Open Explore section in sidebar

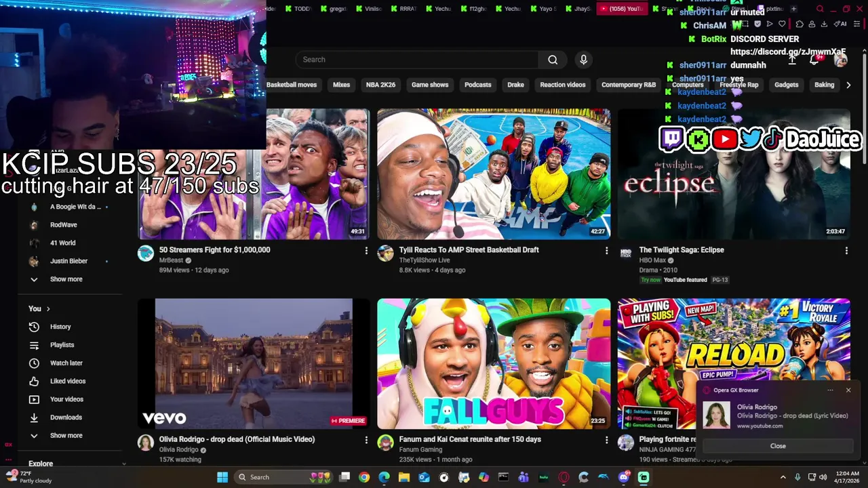tap(41, 464)
